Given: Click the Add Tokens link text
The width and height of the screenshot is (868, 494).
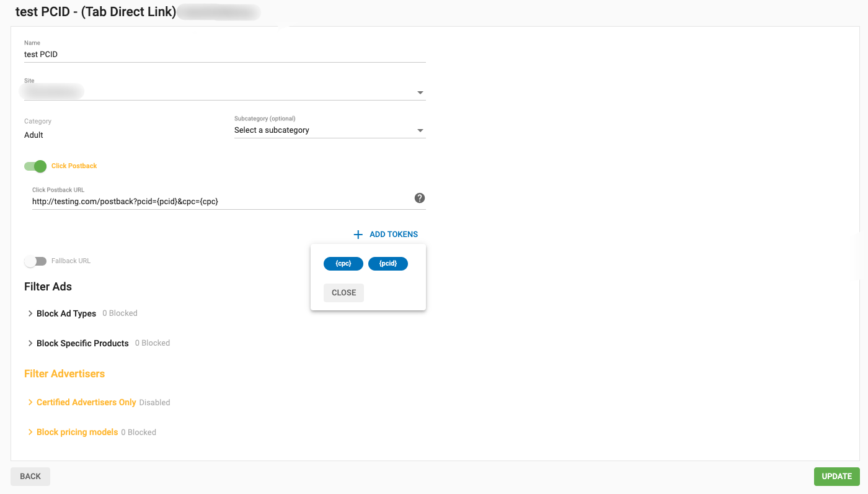Looking at the screenshot, I should (x=394, y=235).
